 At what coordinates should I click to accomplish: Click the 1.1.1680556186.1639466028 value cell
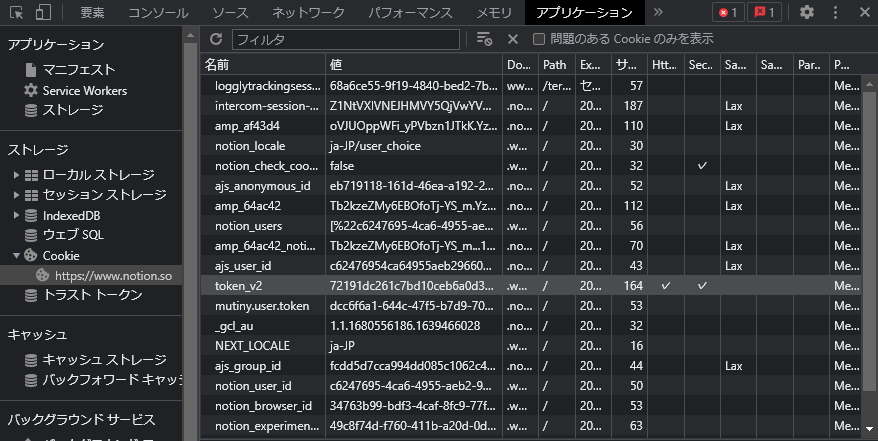tap(414, 326)
